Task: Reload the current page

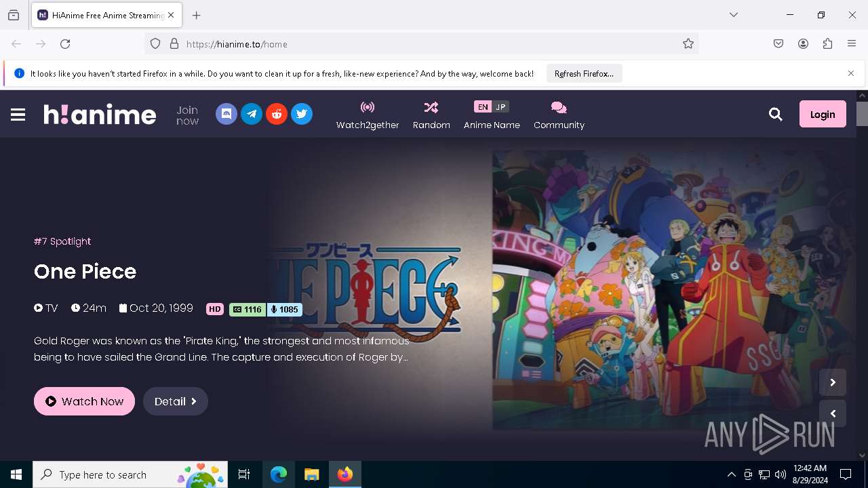Action: pos(65,44)
